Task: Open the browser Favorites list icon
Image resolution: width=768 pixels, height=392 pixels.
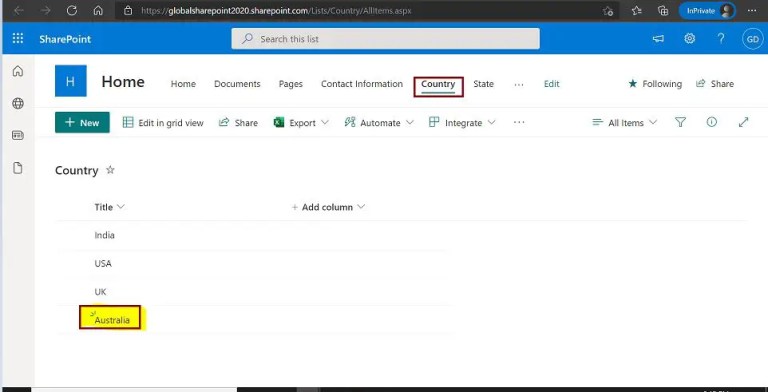Action: [636, 10]
